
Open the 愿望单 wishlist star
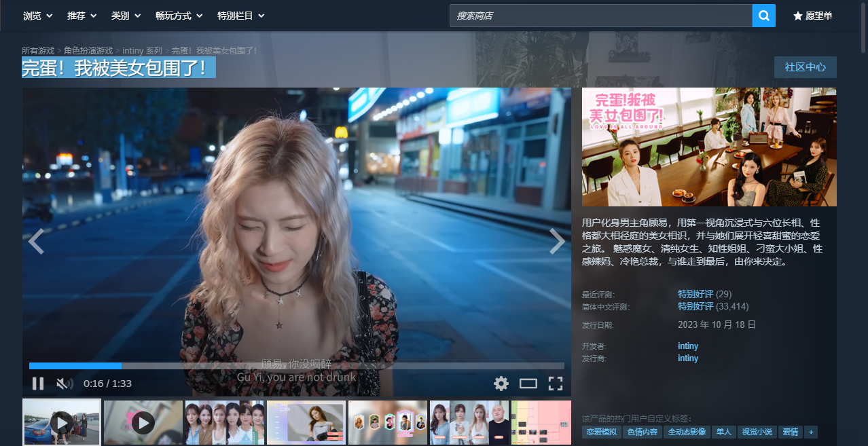813,16
